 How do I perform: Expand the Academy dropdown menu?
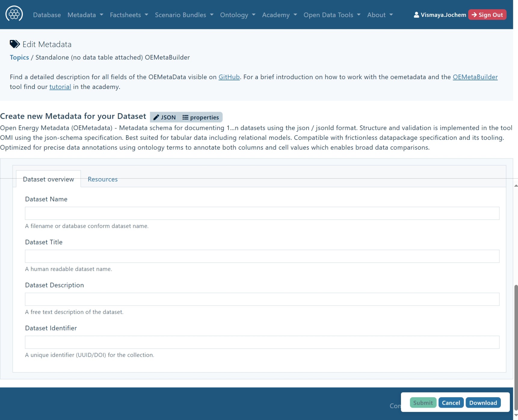[x=279, y=15]
